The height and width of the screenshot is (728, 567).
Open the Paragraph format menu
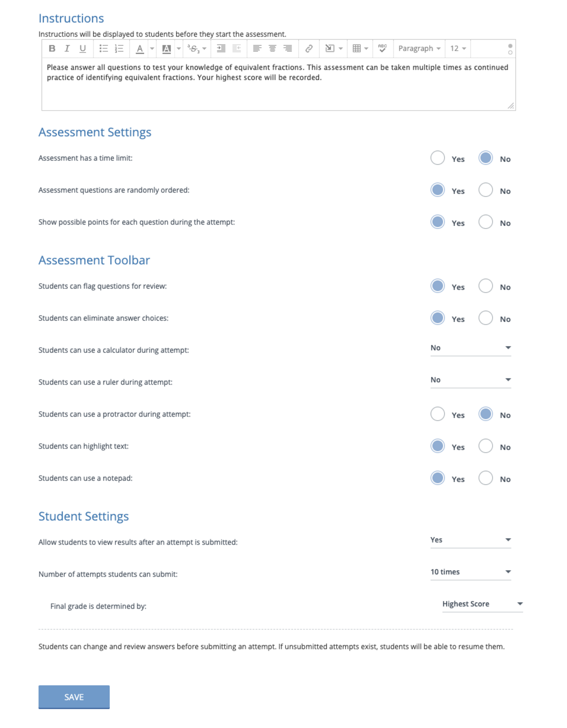tap(419, 49)
